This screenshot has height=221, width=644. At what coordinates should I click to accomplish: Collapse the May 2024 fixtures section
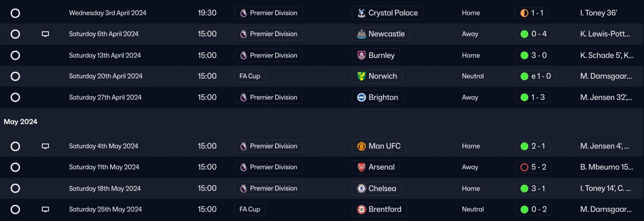pyautogui.click(x=21, y=122)
